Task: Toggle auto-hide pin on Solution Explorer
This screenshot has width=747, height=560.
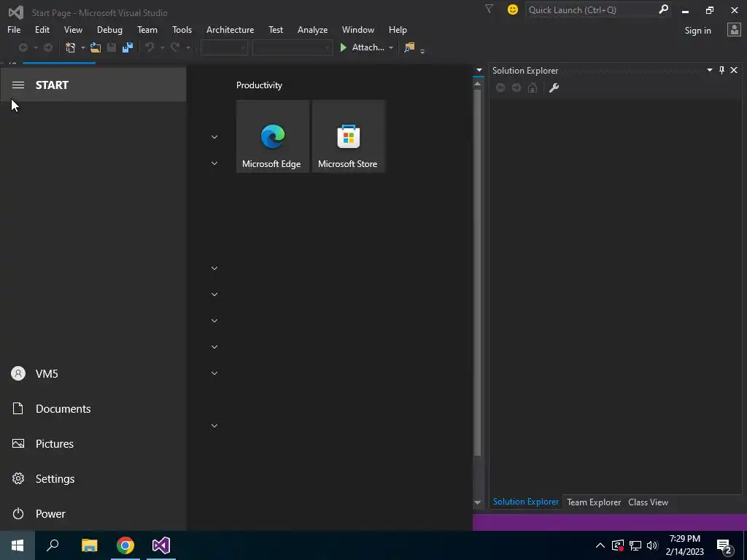Action: [721, 70]
